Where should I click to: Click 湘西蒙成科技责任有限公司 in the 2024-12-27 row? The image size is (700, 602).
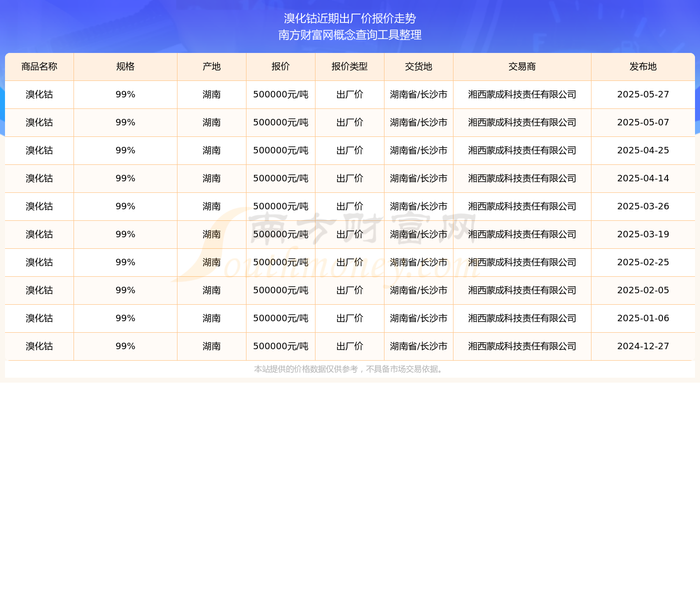point(522,346)
